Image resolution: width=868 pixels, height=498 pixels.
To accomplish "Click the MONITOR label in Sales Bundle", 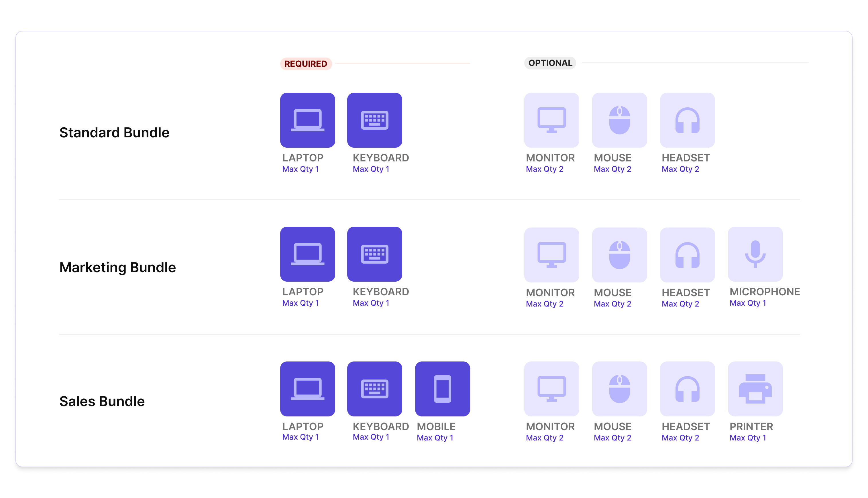I will 550,427.
